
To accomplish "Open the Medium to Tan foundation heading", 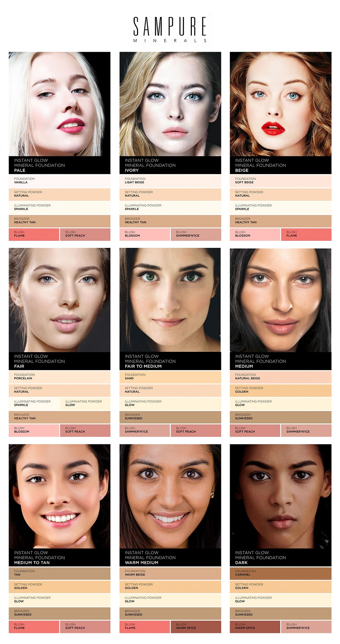I will pyautogui.click(x=59, y=557).
